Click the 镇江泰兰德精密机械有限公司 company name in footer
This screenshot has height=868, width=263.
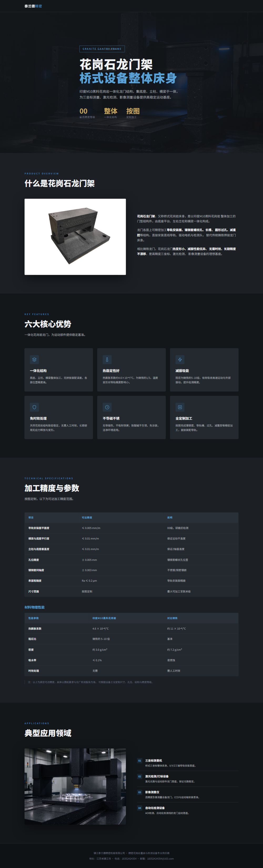[x=109, y=853]
